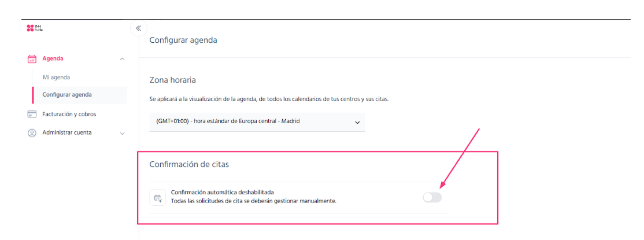Click the Administrar cuenta label
644x240 pixels.
tap(67, 133)
